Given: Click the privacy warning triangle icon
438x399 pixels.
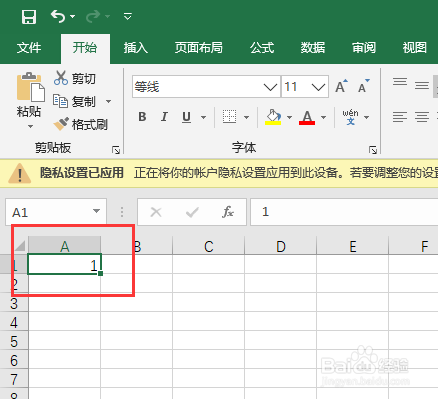Looking at the screenshot, I should tap(20, 173).
